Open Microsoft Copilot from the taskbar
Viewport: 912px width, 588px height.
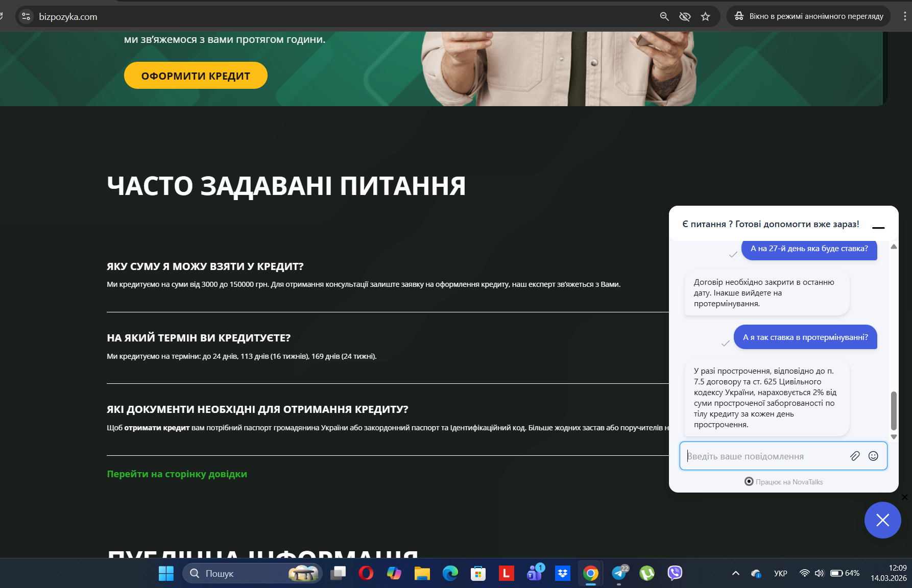pyautogui.click(x=394, y=573)
